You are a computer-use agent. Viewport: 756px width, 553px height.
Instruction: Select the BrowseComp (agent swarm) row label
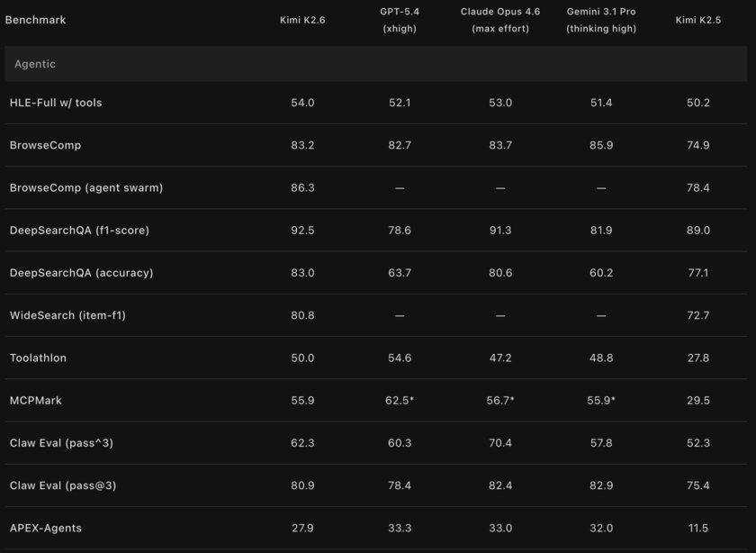pos(86,187)
